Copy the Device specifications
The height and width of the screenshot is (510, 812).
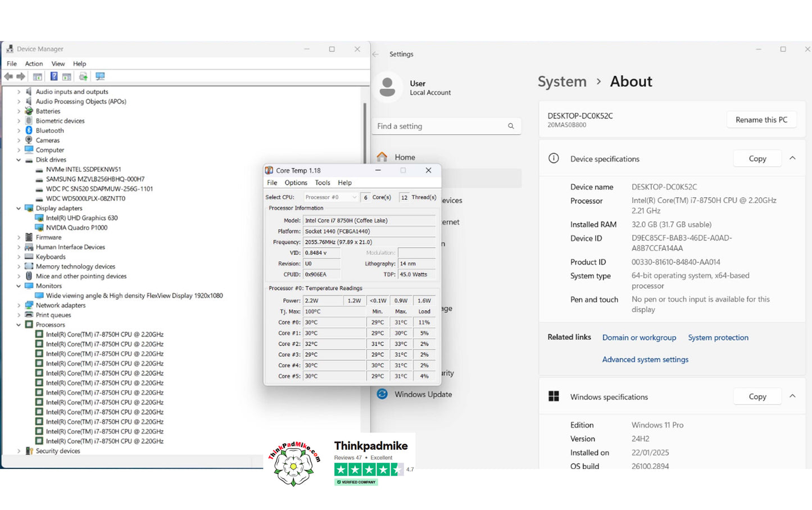[x=757, y=159]
